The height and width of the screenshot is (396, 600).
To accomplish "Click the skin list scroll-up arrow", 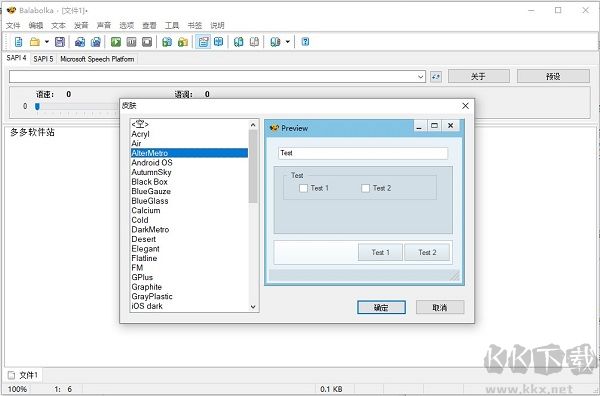I will tap(253, 125).
